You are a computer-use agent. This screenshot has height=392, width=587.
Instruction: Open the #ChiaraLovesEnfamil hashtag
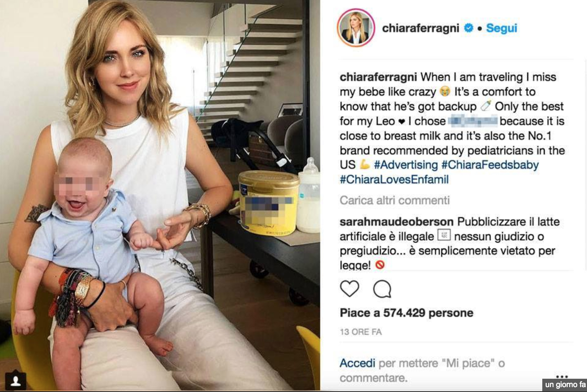click(x=394, y=179)
